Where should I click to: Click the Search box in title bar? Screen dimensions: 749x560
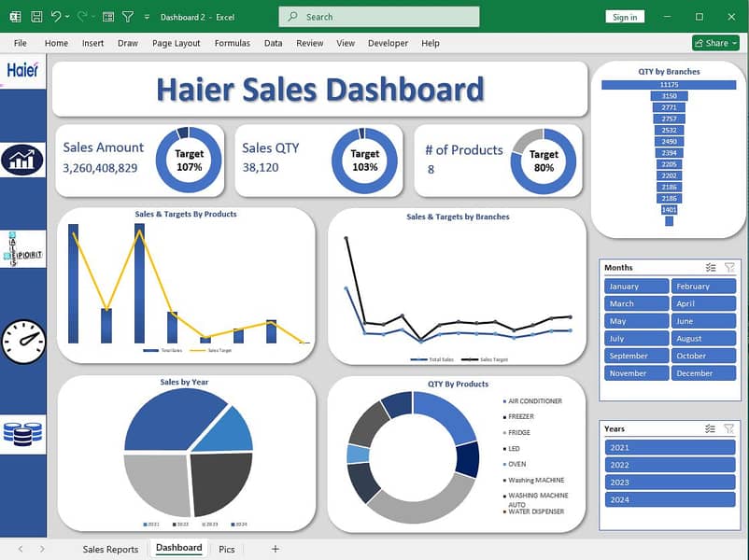click(x=379, y=17)
